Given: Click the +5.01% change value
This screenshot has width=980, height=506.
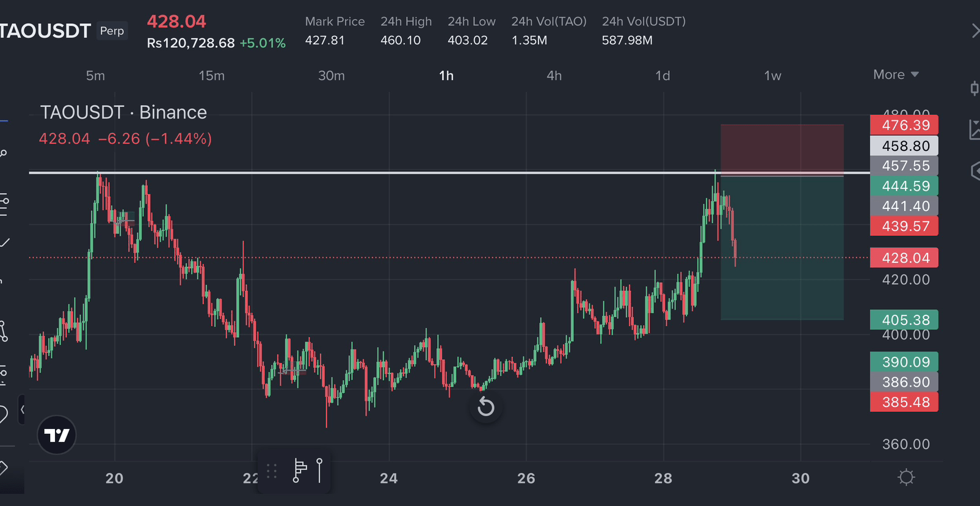Looking at the screenshot, I should [263, 43].
